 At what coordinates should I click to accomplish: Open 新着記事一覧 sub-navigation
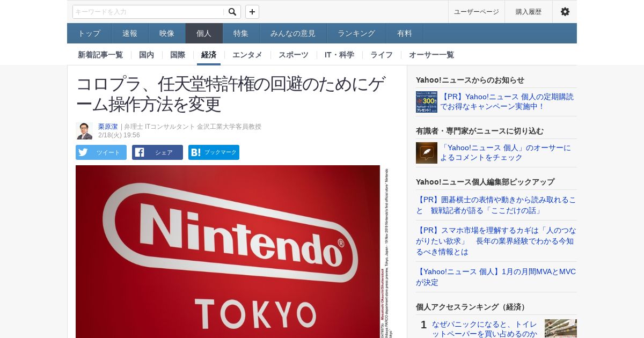(x=100, y=55)
